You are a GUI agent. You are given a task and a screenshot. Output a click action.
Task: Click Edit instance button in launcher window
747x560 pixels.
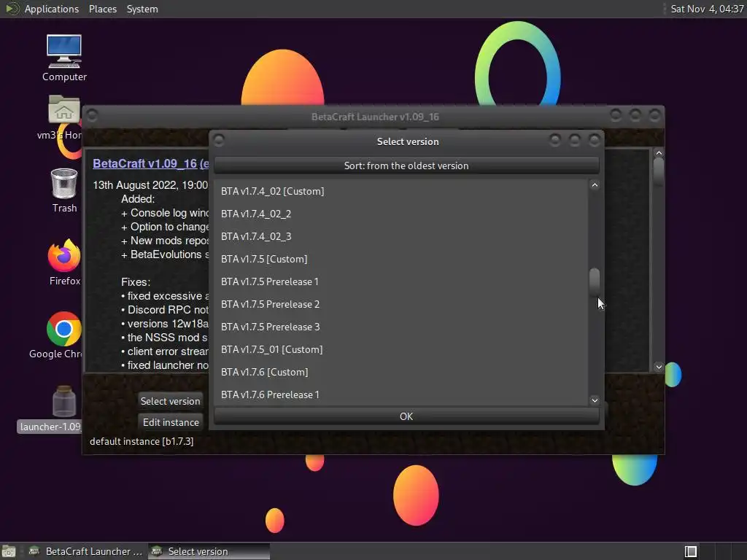tap(171, 422)
